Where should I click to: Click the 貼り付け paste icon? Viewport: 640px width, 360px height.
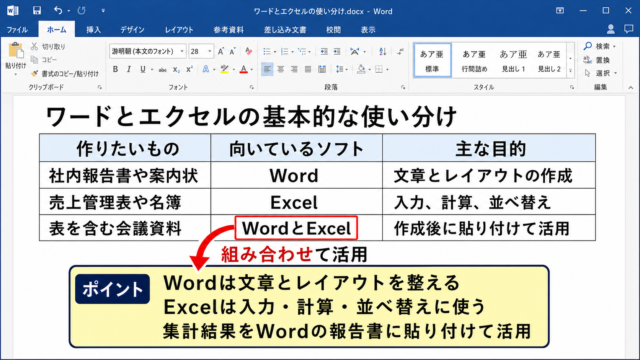[x=16, y=51]
